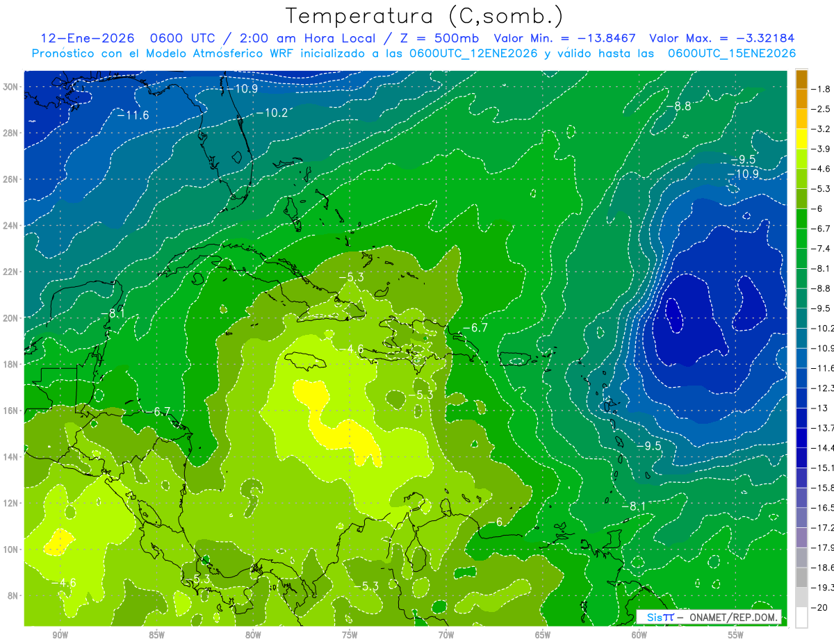Image resolution: width=834 pixels, height=644 pixels.
Task: Click the color bar label -12.3
Action: coord(822,388)
